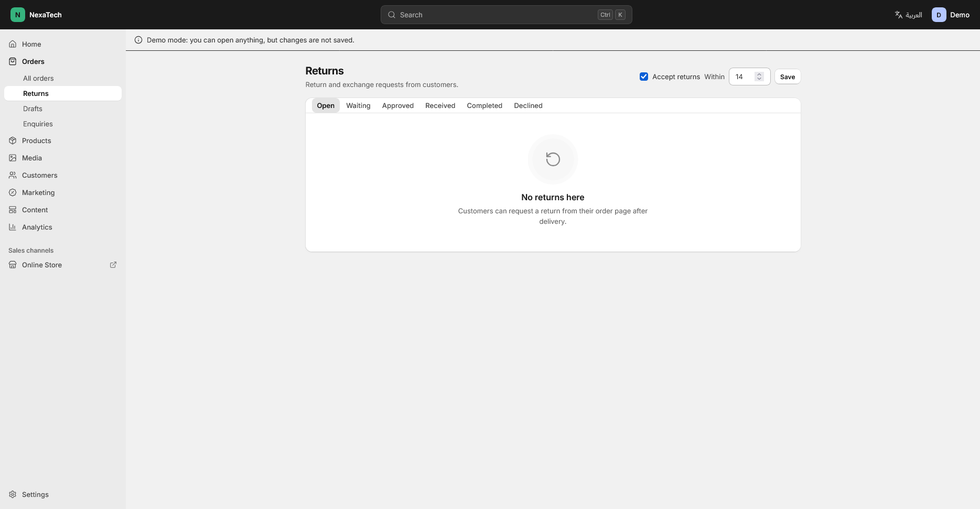Click the Ctrl shortcut key badge

tap(605, 15)
